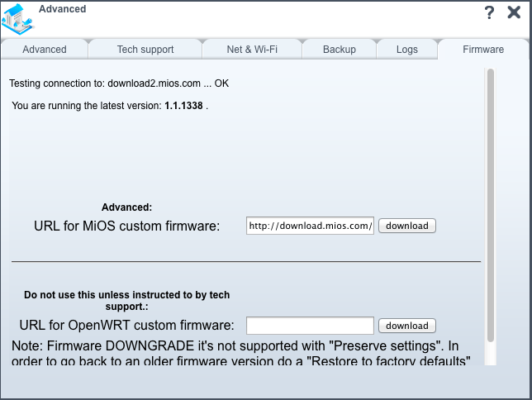Viewport: 532px width, 400px height.
Task: Click the vertical scrollbar thumb
Action: pyautogui.click(x=490, y=205)
